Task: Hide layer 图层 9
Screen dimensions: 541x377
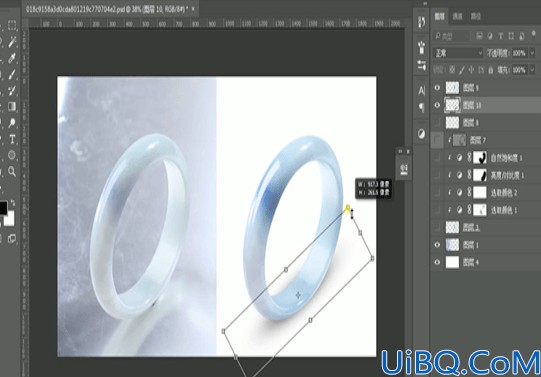Action: tap(437, 88)
